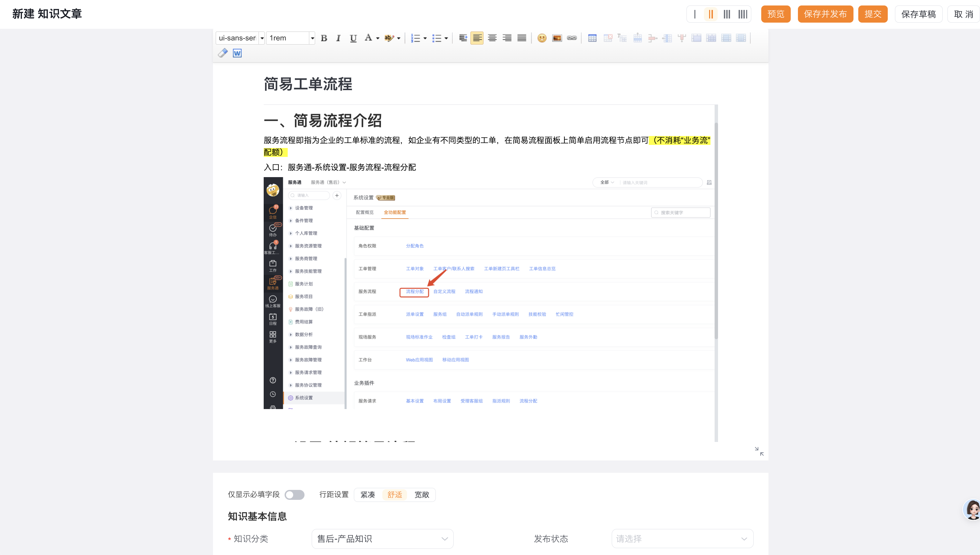Click the insert table icon
This screenshot has width=980, height=555.
[592, 38]
